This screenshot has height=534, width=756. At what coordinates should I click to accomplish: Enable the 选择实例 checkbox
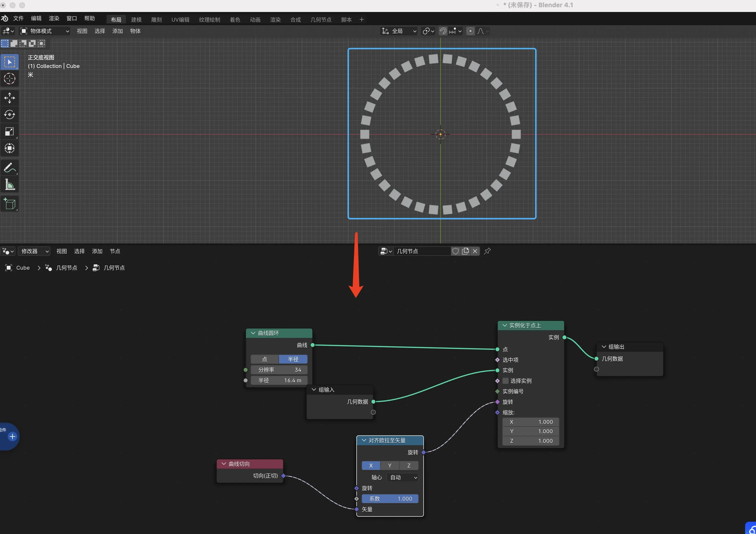point(506,381)
